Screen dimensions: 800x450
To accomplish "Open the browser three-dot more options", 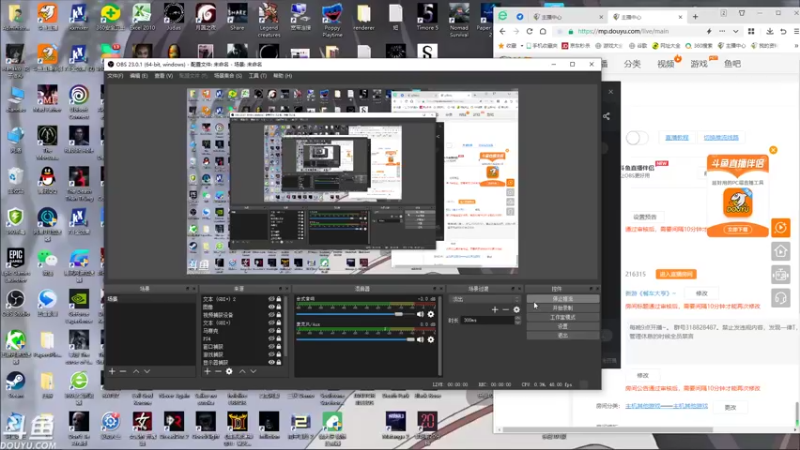I will pyautogui.click(x=721, y=31).
